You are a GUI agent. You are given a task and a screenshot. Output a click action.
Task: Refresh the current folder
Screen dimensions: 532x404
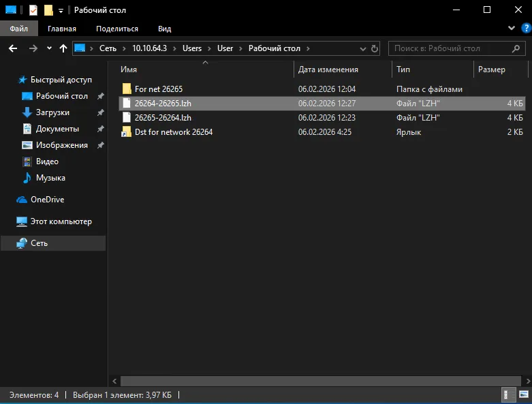point(374,48)
